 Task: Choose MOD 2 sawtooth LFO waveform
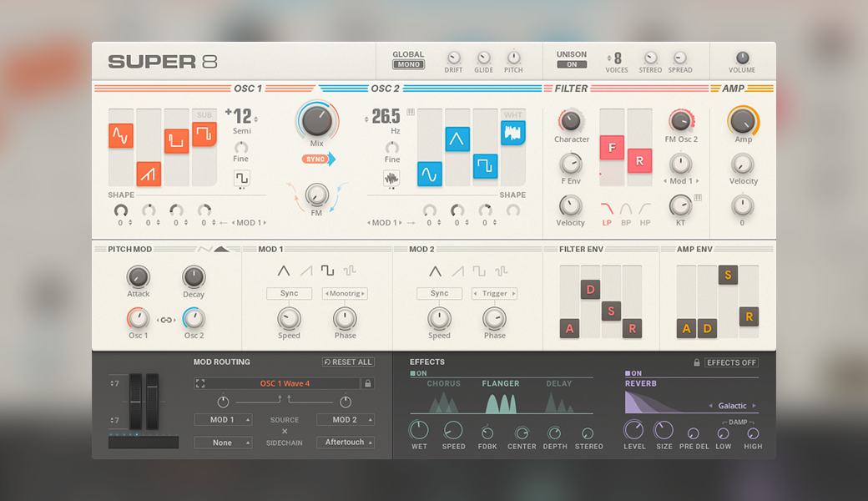coord(457,271)
